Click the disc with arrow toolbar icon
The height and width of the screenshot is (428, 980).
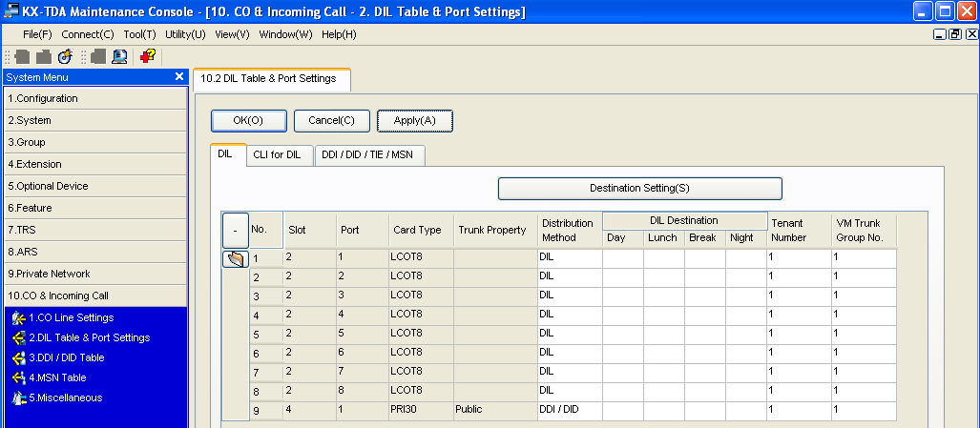(x=65, y=57)
